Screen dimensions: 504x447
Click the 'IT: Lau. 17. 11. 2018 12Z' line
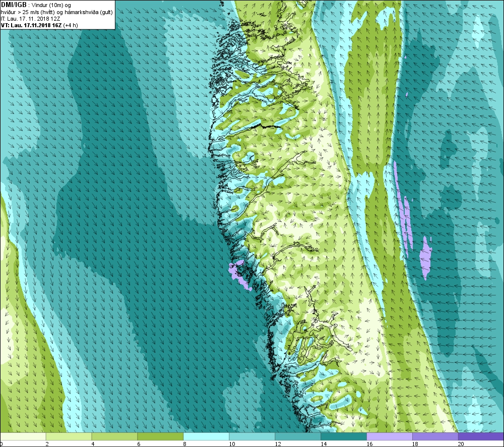tap(31, 19)
